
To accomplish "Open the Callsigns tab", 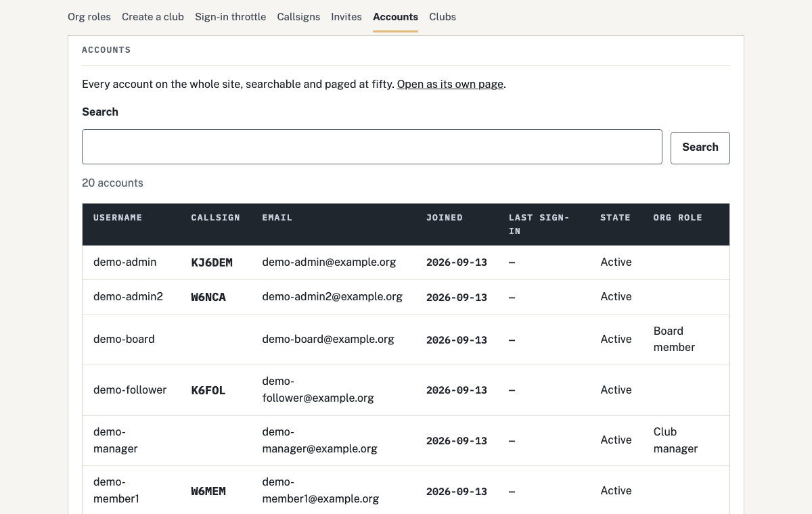I will pos(298,17).
